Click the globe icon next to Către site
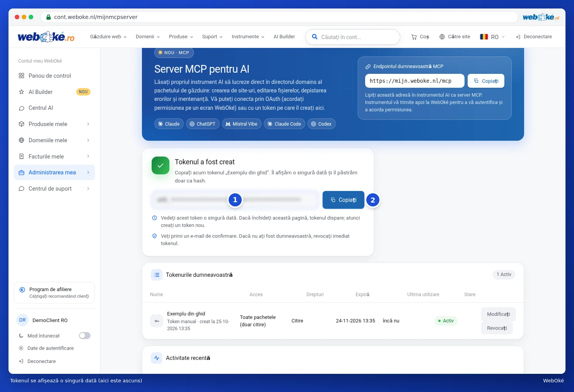The image size is (574, 392). point(442,37)
